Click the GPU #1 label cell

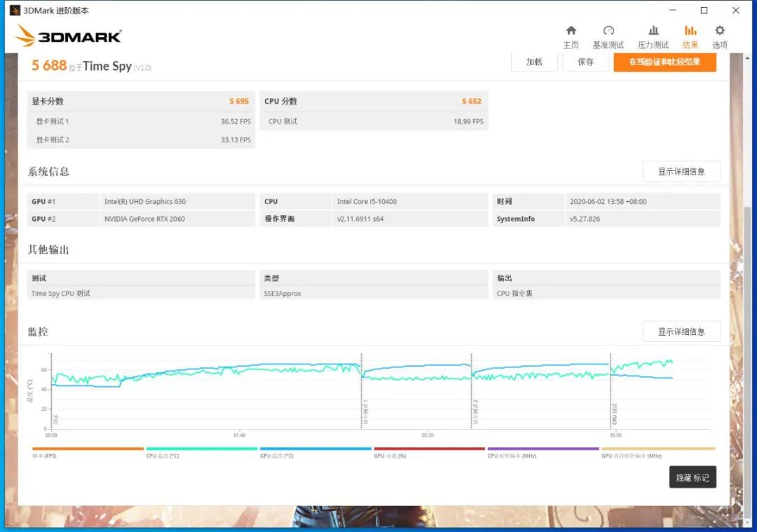(63, 201)
